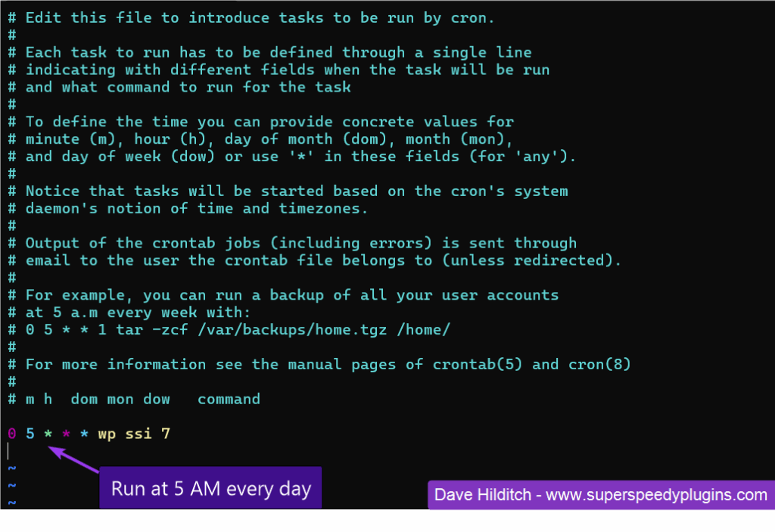The width and height of the screenshot is (775, 532).
Task: Click the minute value "0" in cron entry
Action: (11, 434)
